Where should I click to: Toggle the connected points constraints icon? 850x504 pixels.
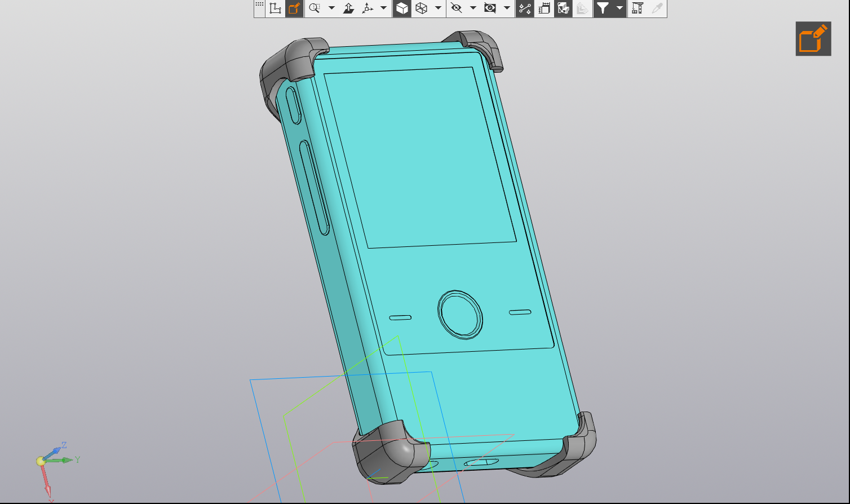click(x=525, y=8)
